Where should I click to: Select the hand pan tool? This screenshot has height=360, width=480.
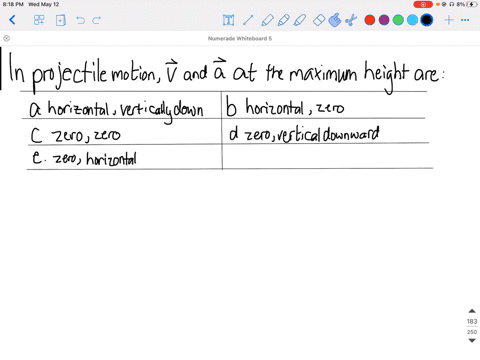pyautogui.click(x=335, y=20)
